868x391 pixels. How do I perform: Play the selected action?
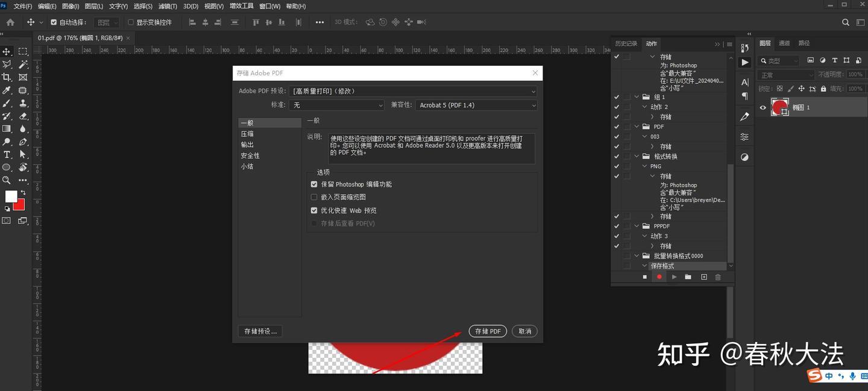[x=674, y=277]
